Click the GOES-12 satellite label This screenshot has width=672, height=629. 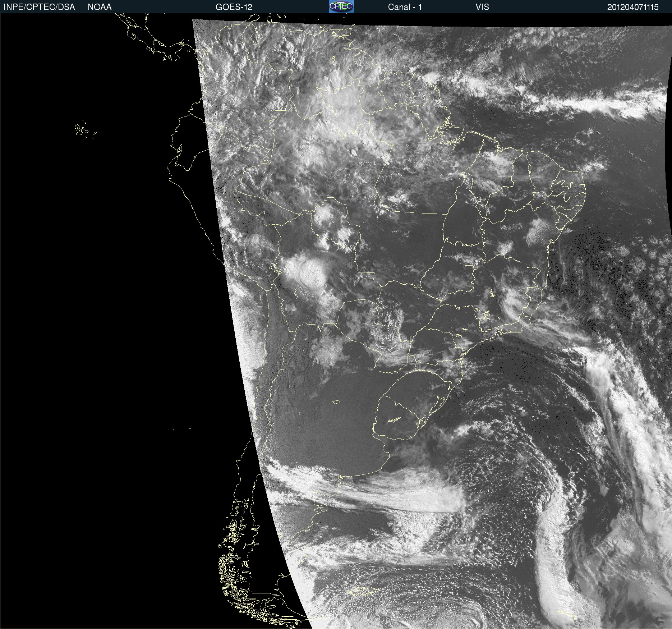point(234,7)
